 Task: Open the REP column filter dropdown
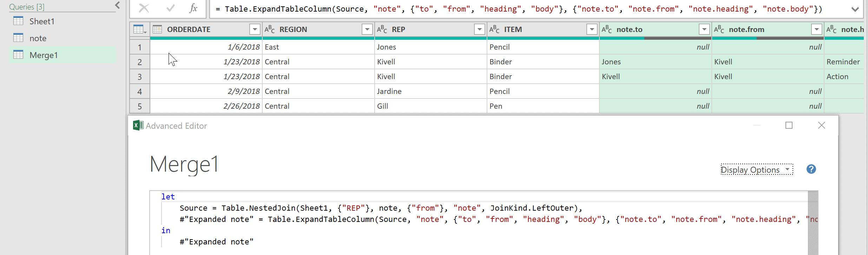(480, 30)
